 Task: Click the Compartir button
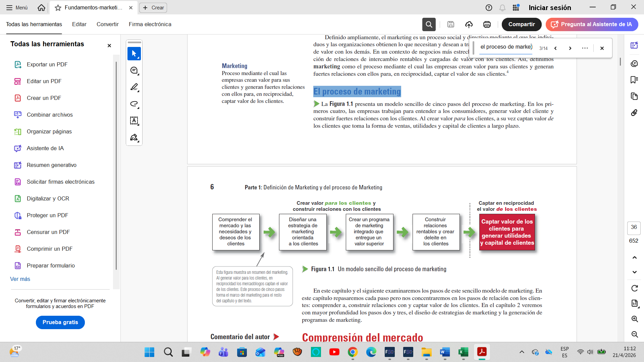point(522,24)
